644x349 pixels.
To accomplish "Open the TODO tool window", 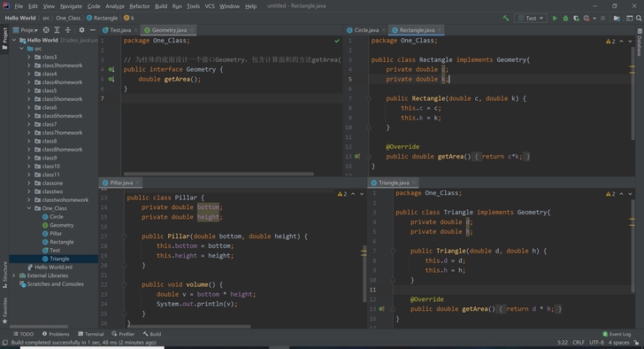I will 23,334.
